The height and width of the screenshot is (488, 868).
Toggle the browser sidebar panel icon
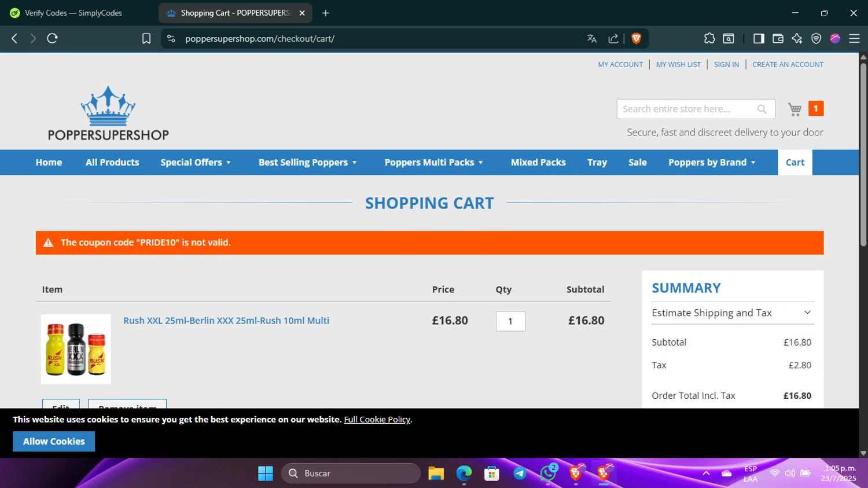(x=759, y=38)
